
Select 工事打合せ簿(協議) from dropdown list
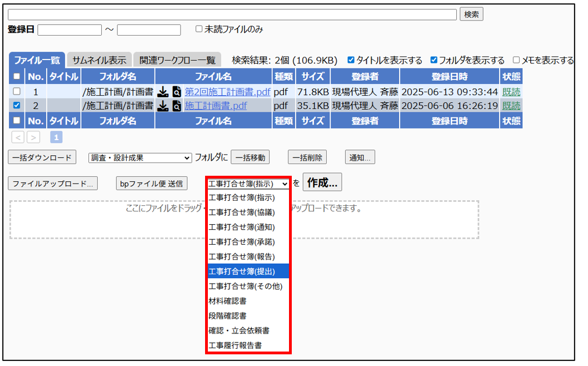[x=242, y=212]
